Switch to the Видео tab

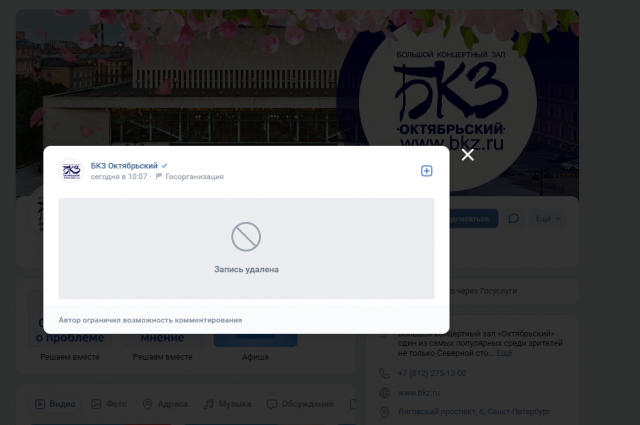coord(55,404)
